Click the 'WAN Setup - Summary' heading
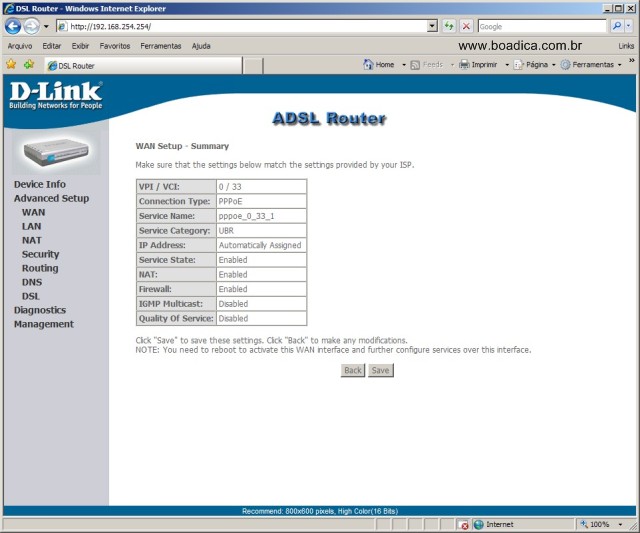 tap(182, 146)
